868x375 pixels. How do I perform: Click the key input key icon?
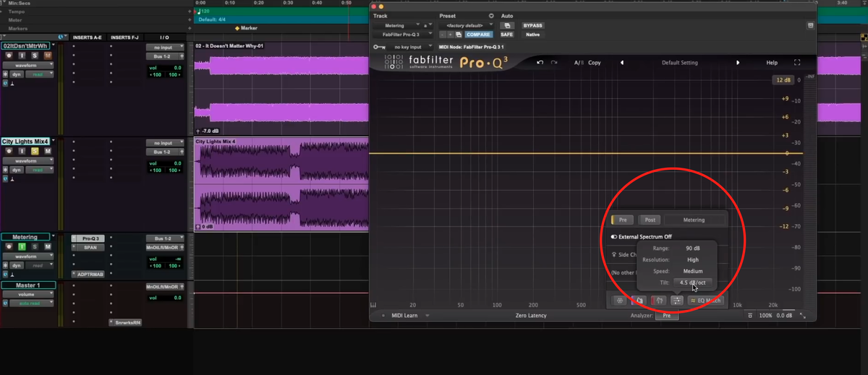(x=378, y=47)
